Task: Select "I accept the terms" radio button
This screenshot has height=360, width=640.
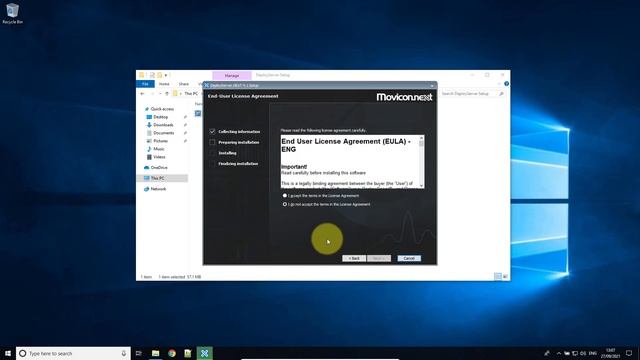Action: (x=285, y=196)
